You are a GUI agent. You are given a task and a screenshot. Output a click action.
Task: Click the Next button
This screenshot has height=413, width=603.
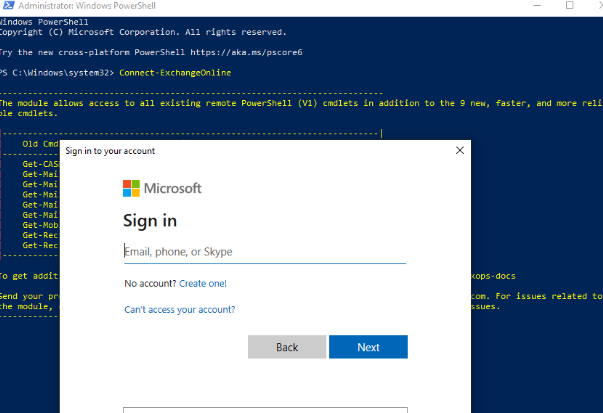point(368,347)
